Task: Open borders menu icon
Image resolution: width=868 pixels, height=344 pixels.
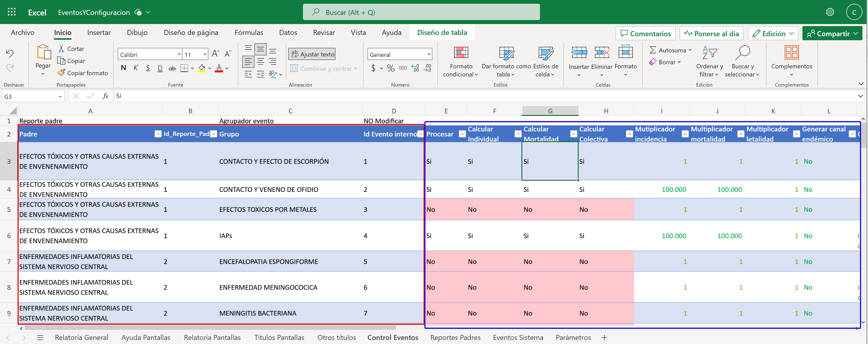Action: click(184, 68)
